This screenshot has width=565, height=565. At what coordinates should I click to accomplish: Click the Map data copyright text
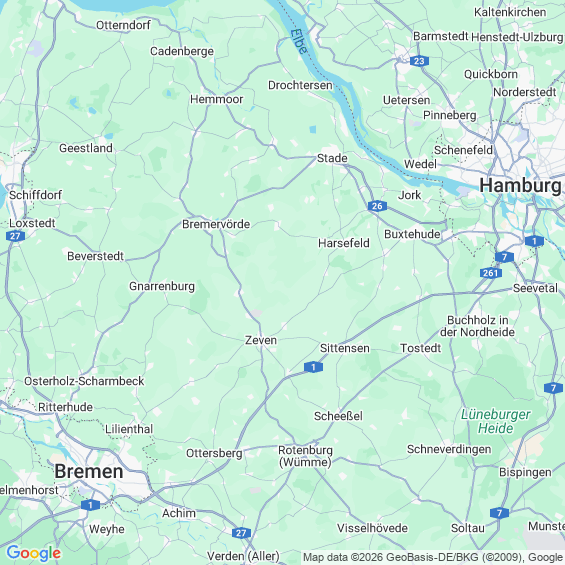[433, 557]
